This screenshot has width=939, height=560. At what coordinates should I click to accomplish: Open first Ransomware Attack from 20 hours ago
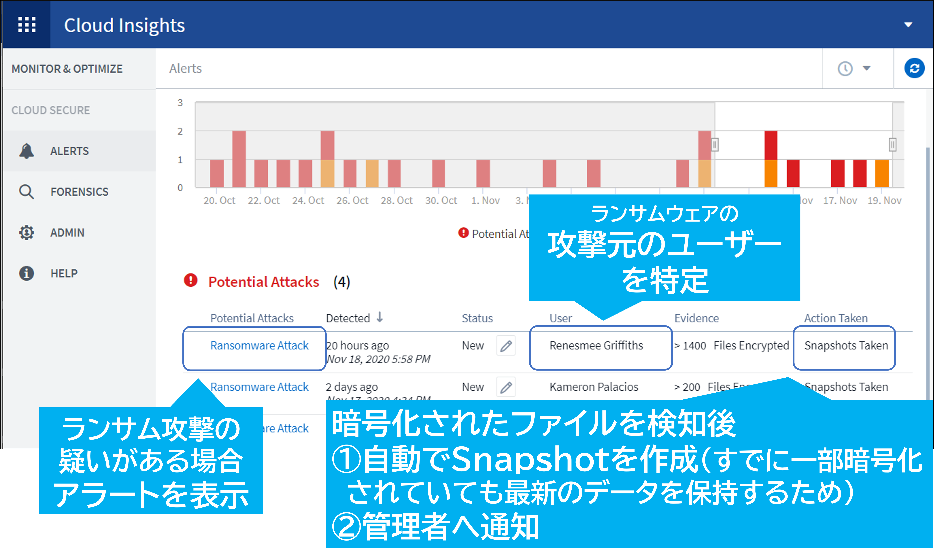(259, 345)
